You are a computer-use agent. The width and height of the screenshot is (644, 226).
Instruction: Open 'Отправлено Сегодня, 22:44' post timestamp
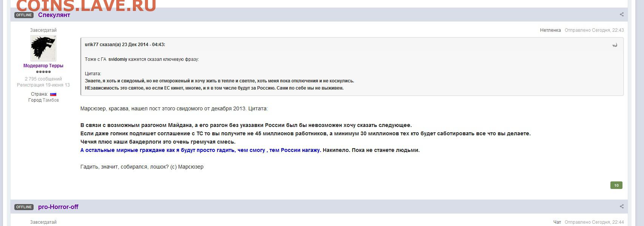[594, 222]
